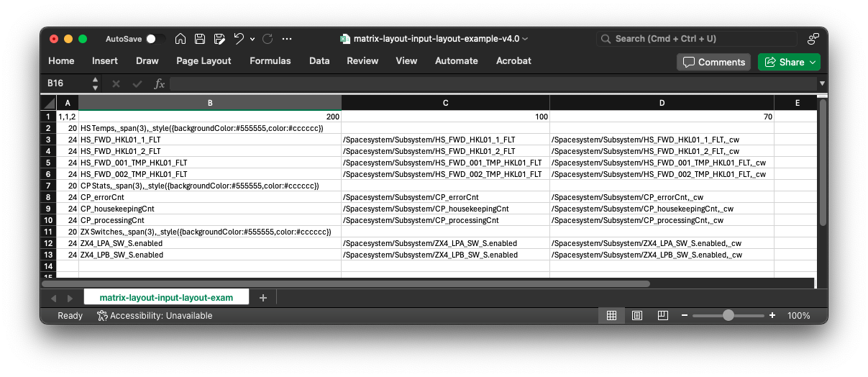The image size is (868, 377).
Task: Expand the formula bar arrow
Action: (822, 84)
